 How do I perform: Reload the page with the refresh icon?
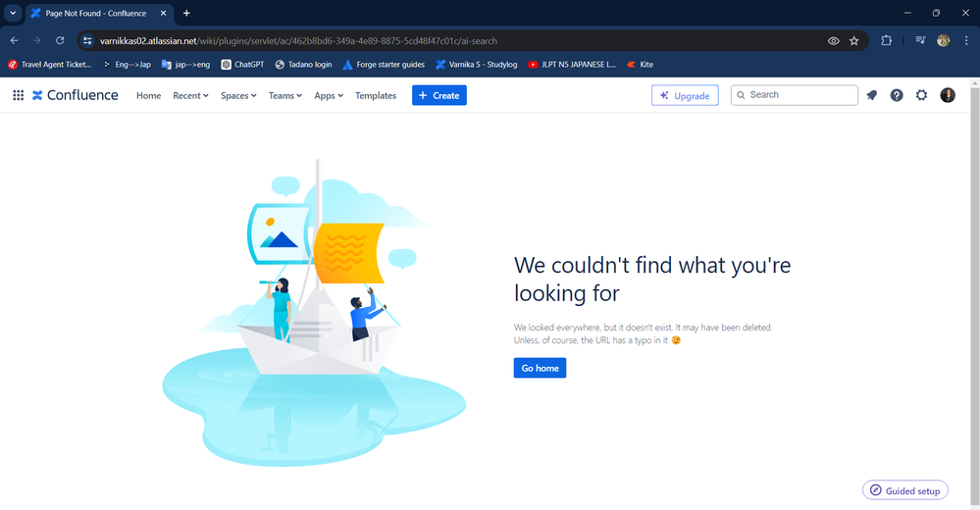coord(60,40)
